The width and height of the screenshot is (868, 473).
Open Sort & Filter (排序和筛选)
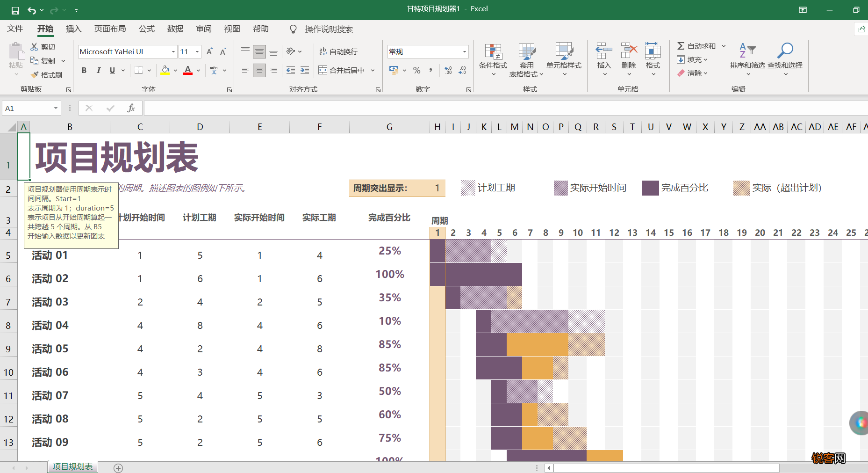pos(747,59)
